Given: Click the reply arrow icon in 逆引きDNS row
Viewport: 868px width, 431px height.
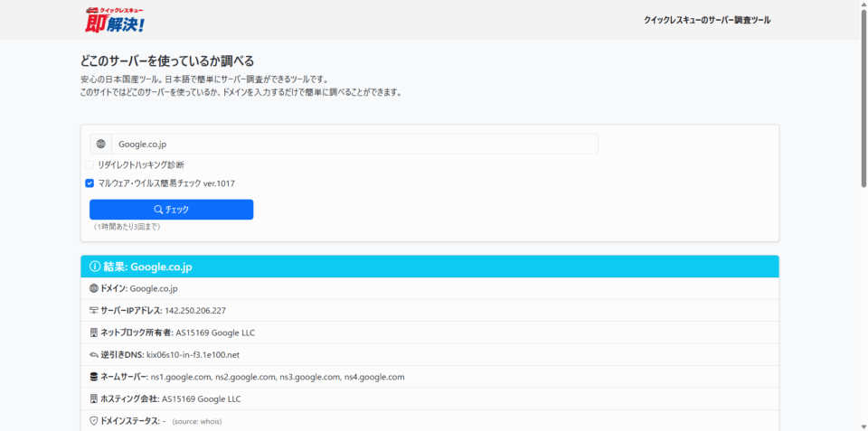Looking at the screenshot, I should [93, 354].
